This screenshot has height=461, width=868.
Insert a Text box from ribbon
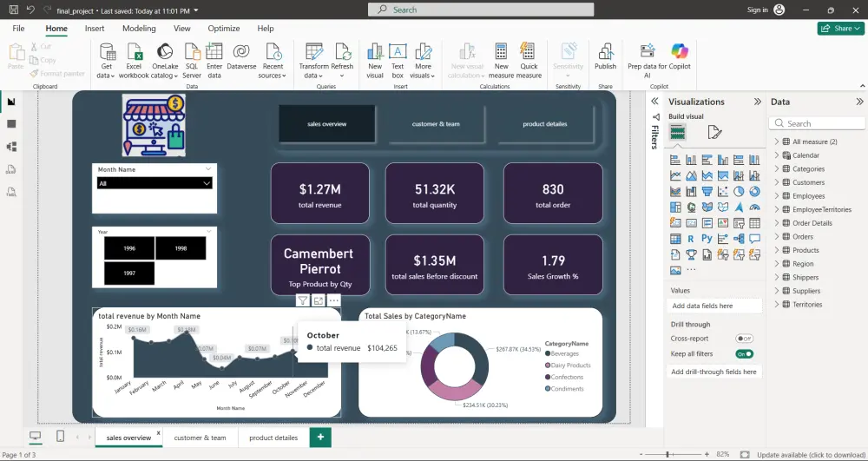[398, 61]
